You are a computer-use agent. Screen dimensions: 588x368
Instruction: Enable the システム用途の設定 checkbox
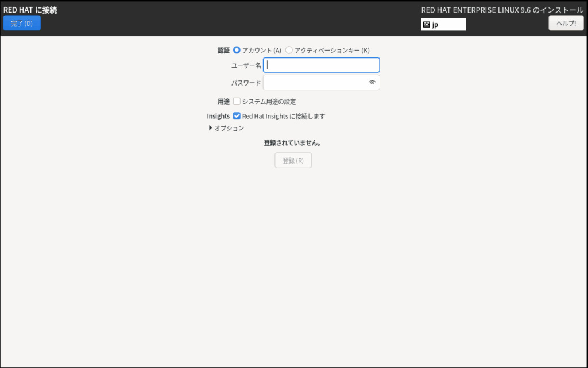point(237,102)
